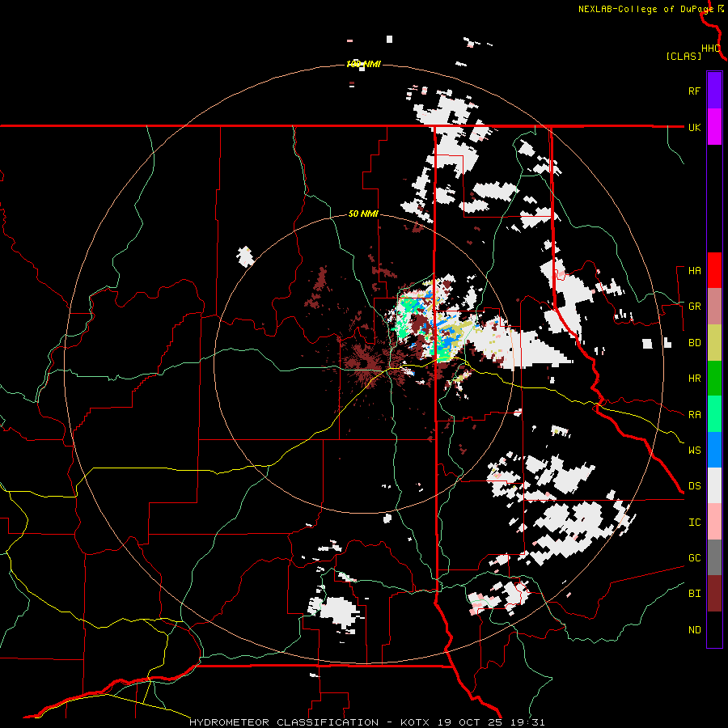Click the IC legend label

coord(694,523)
